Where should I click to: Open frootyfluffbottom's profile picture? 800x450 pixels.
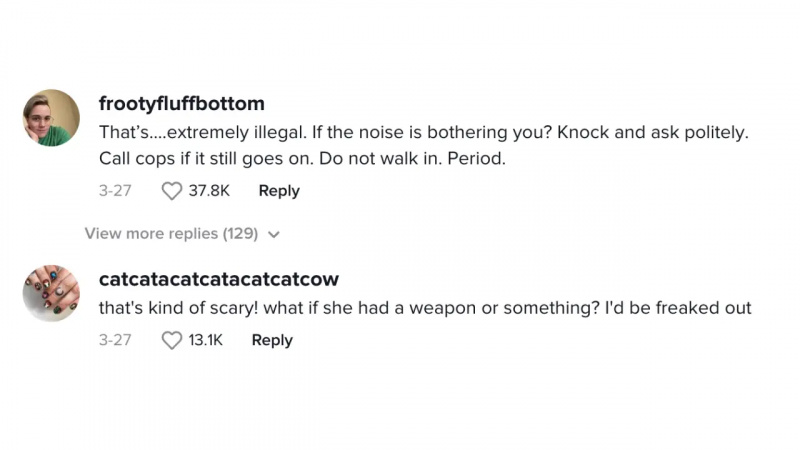coord(51,118)
